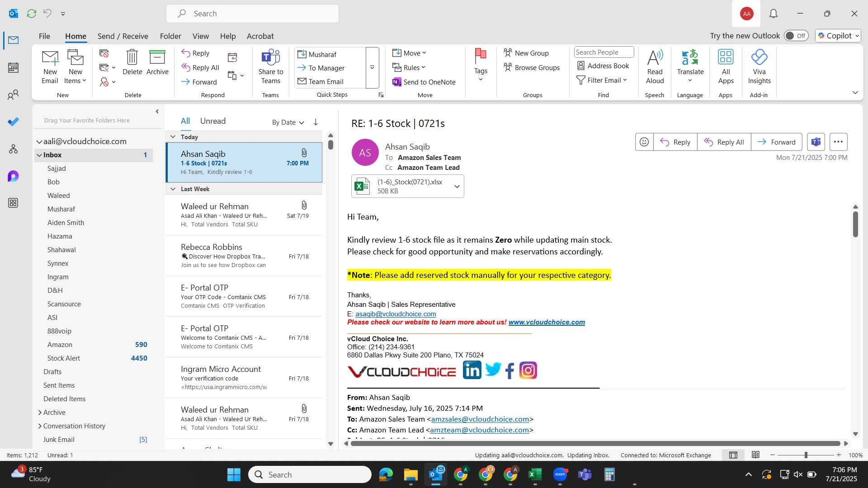This screenshot has height=488, width=868.
Task: Open the Translate language icon
Action: click(690, 66)
